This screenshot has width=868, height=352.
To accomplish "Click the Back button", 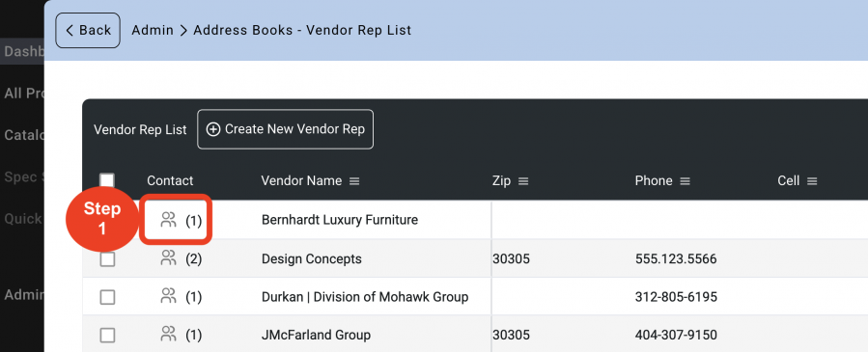I will click(x=88, y=31).
